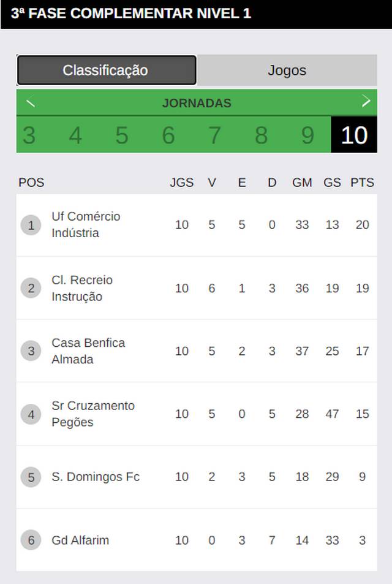This screenshot has width=392, height=584.
Task: Open Casa Benfica Almada team row
Action: point(197,351)
